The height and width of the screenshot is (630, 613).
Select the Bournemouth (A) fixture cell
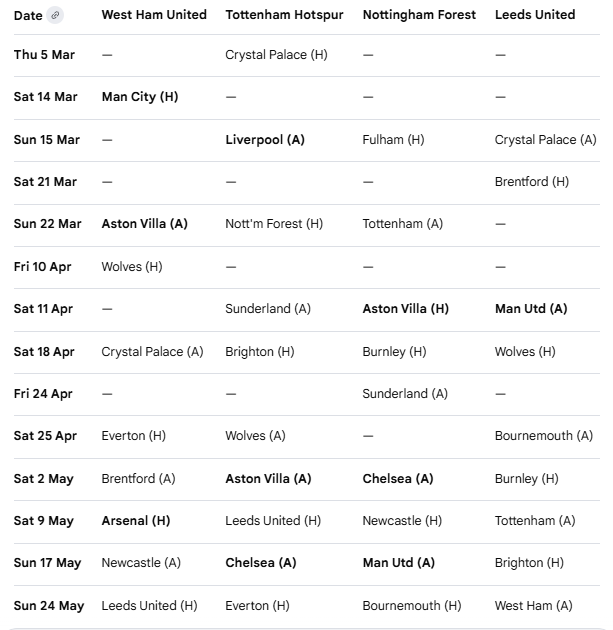(x=543, y=436)
